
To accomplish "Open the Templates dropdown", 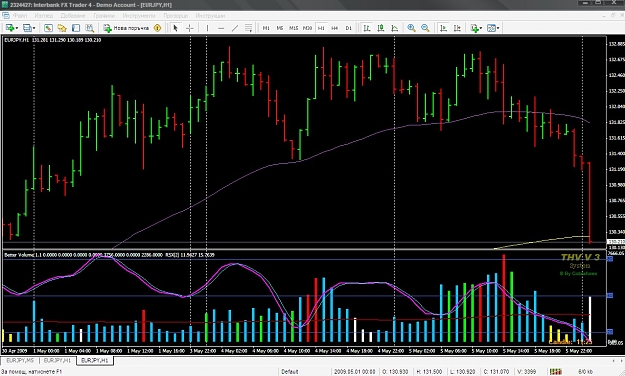I will point(493,28).
